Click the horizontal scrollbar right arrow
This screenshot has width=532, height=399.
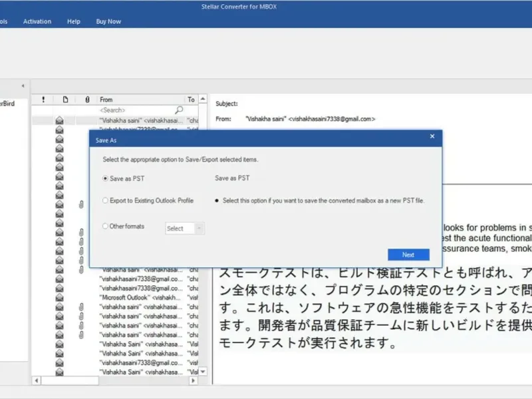click(194, 380)
